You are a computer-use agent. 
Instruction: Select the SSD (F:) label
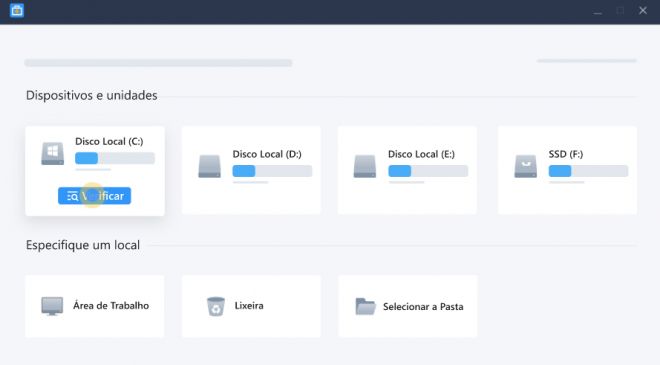coord(566,154)
